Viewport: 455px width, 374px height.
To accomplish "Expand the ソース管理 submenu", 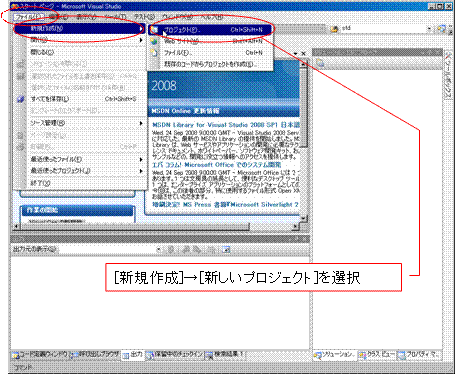I will (x=86, y=123).
